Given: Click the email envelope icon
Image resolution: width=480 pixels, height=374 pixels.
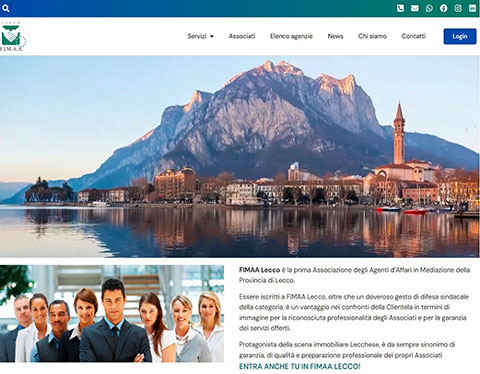Looking at the screenshot, I should pos(415,8).
